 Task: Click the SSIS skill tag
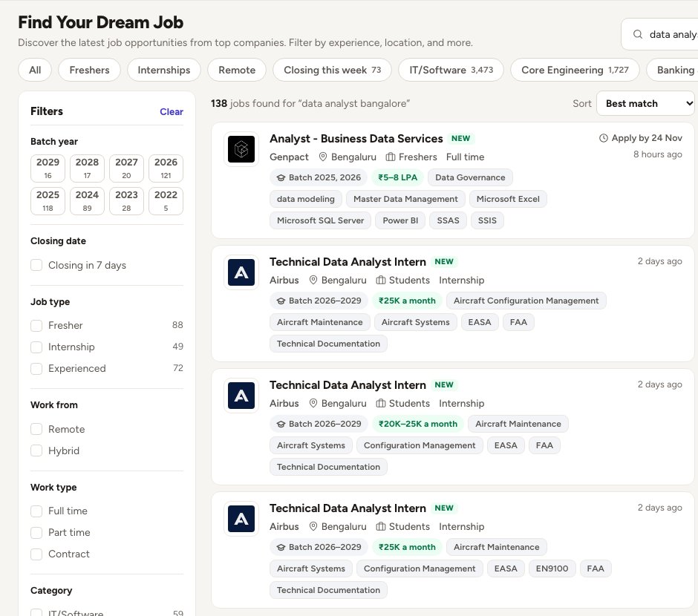(x=487, y=220)
